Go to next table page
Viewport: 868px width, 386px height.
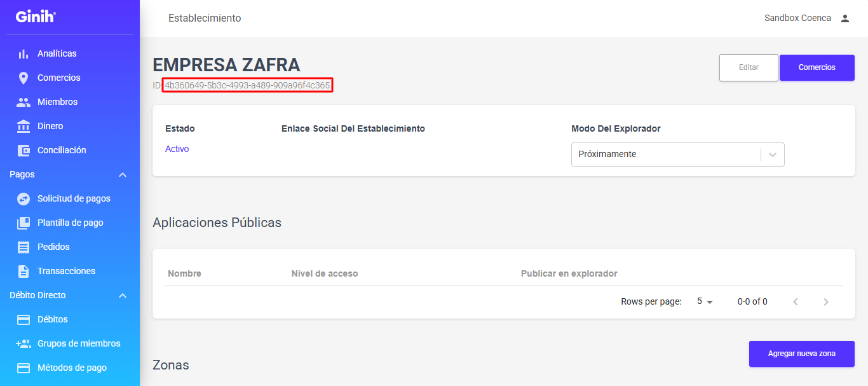[x=826, y=301]
